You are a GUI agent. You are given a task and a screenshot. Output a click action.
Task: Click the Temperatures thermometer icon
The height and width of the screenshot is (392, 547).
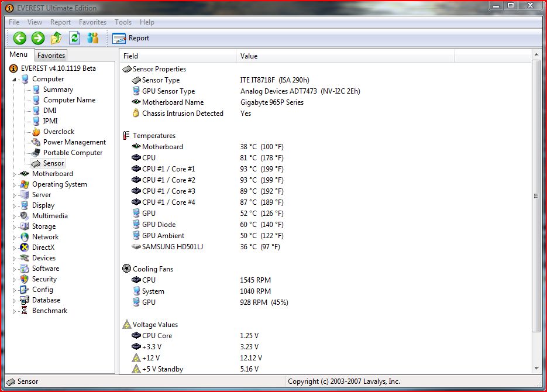[x=126, y=135]
